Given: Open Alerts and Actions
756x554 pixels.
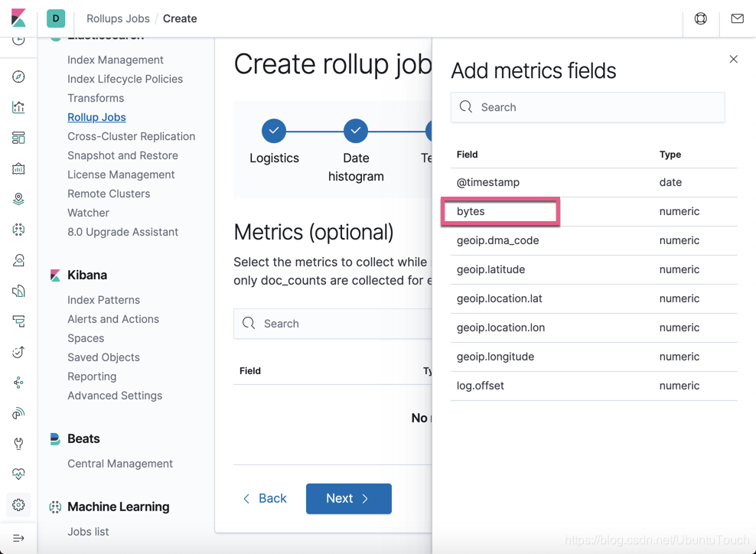Looking at the screenshot, I should tap(112, 319).
